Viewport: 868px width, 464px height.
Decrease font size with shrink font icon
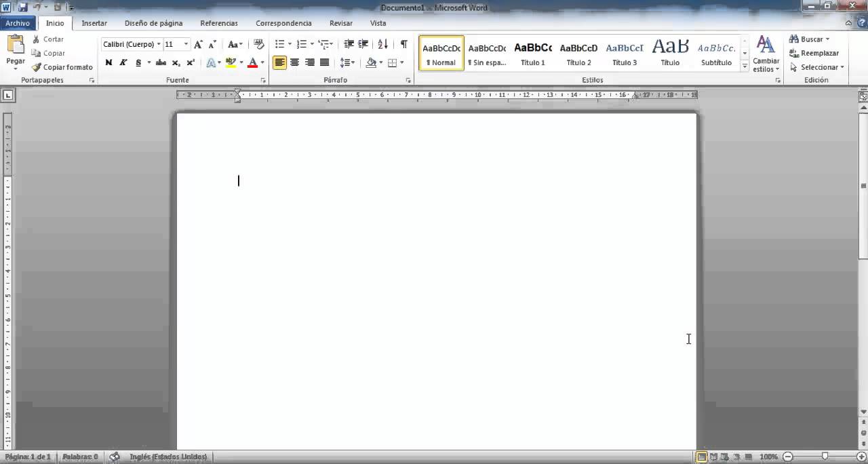212,44
